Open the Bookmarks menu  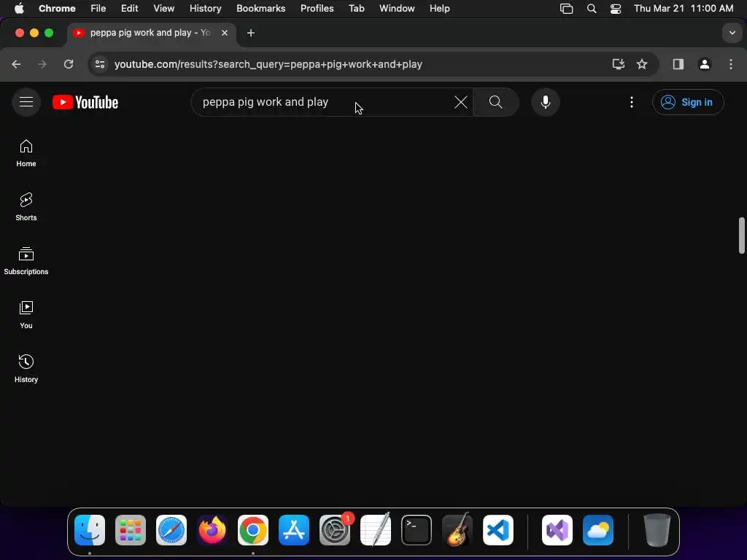[260, 8]
